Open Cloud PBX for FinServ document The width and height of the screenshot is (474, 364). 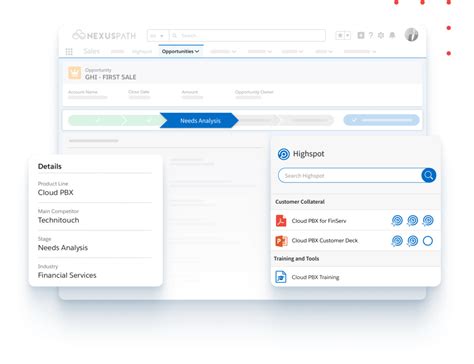(319, 221)
